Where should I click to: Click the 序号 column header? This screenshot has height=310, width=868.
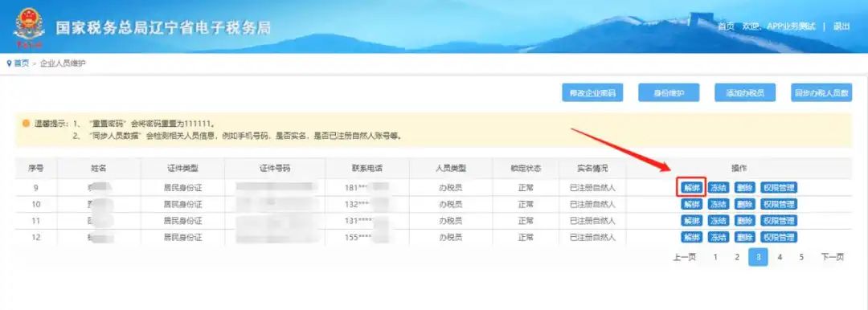click(x=36, y=169)
